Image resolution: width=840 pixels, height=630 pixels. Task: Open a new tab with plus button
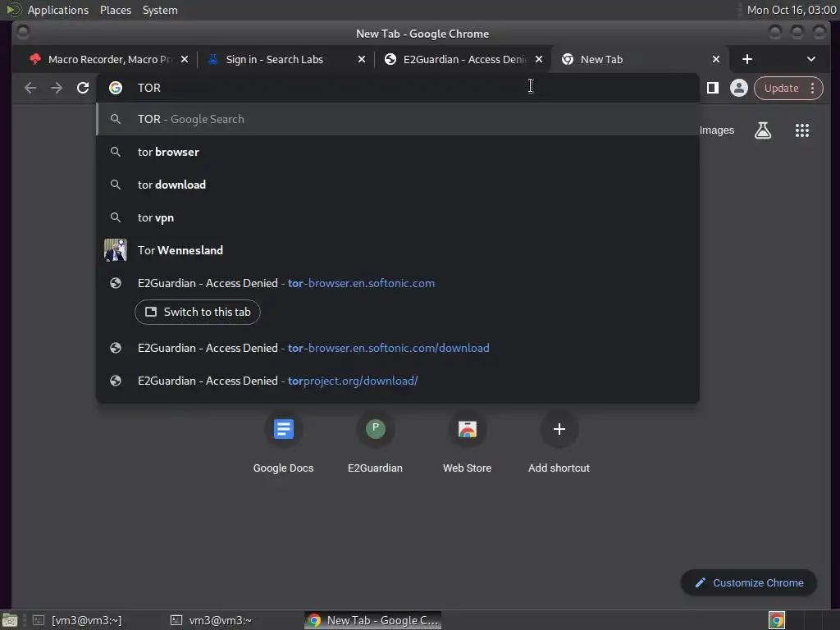tap(747, 59)
